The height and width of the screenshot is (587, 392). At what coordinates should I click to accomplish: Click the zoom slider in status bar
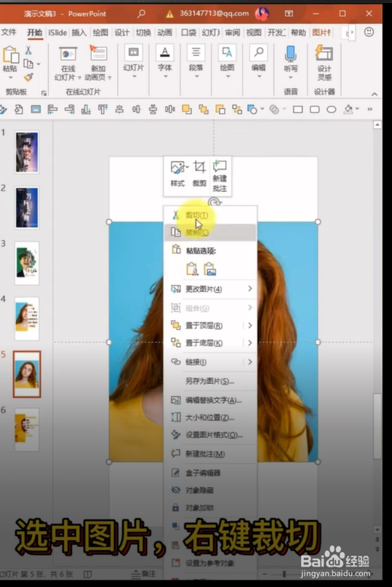(284, 573)
